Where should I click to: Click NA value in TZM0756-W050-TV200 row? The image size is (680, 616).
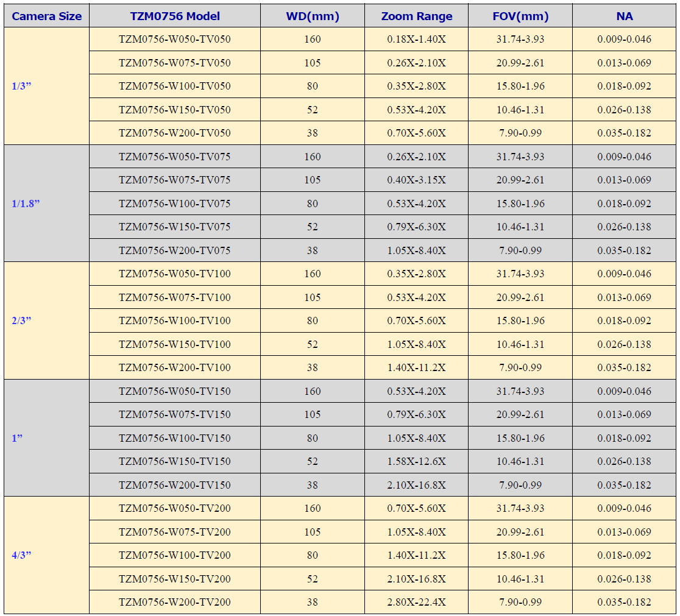624,508
